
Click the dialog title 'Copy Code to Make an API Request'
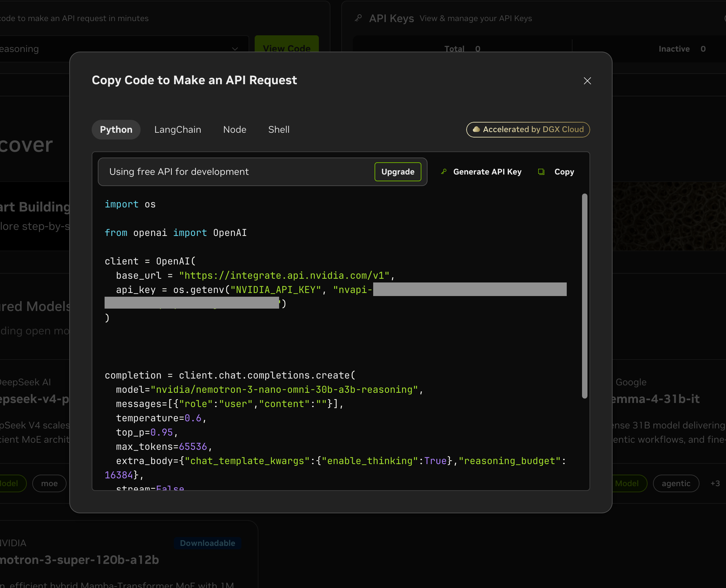(x=194, y=80)
